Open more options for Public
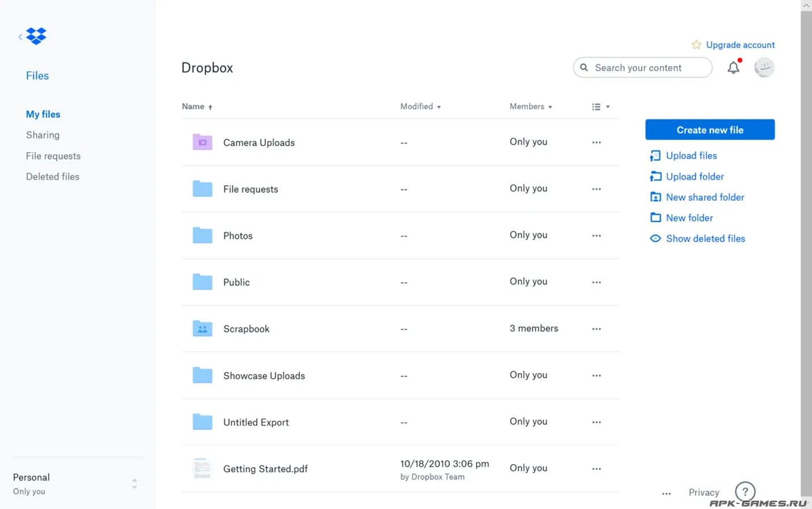812x509 pixels. (596, 282)
